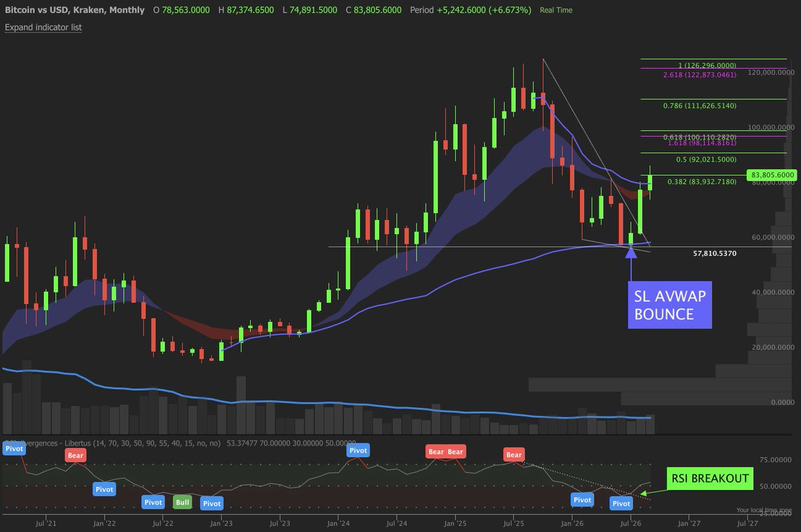
Task: Click the Jan '24 time axis label
Action: [x=338, y=524]
